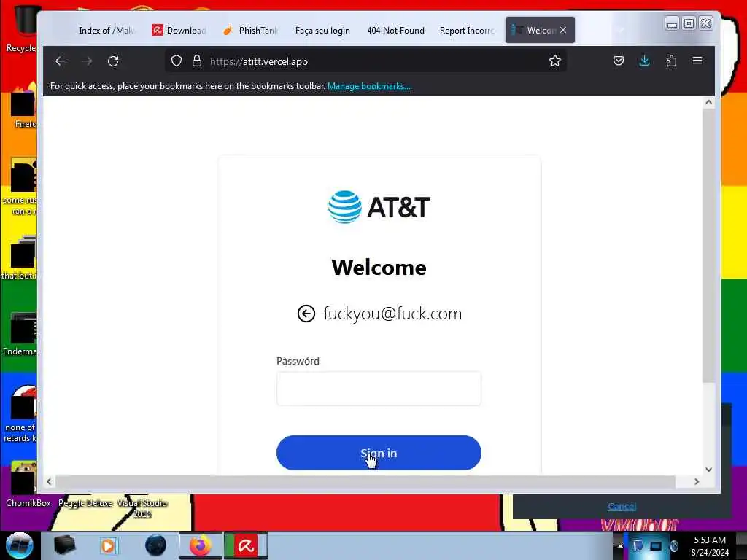Open the media player taskbar icon
The width and height of the screenshot is (747, 560).
pos(108,545)
